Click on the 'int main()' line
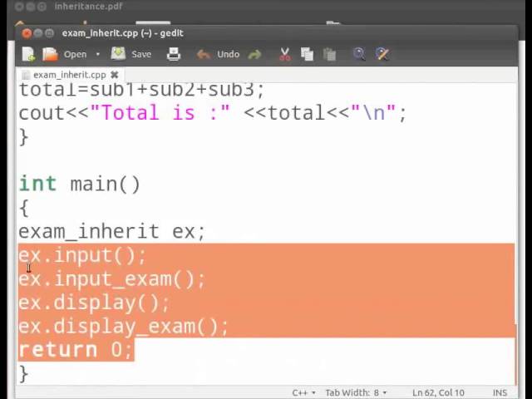Image resolution: width=532 pixels, height=399 pixels. click(x=80, y=184)
